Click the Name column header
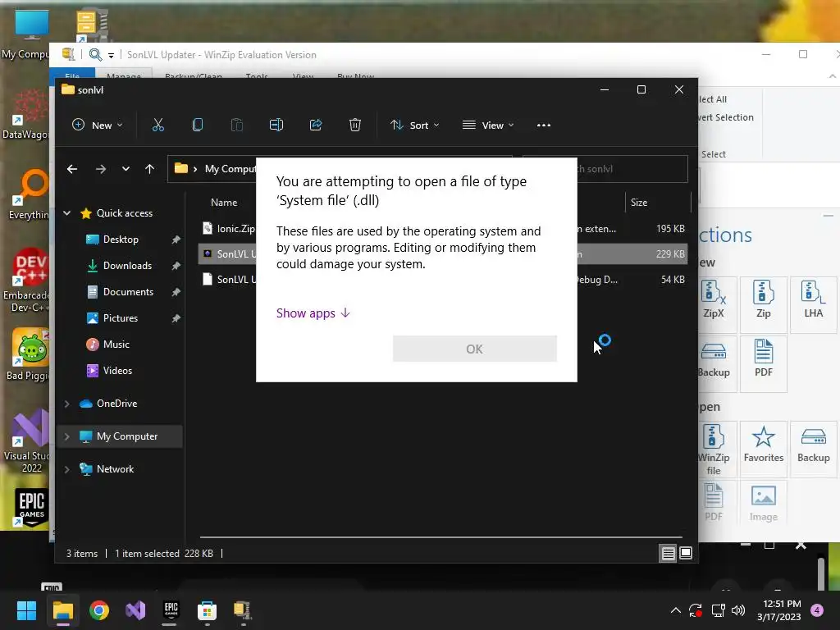This screenshot has width=840, height=630. [x=224, y=203]
